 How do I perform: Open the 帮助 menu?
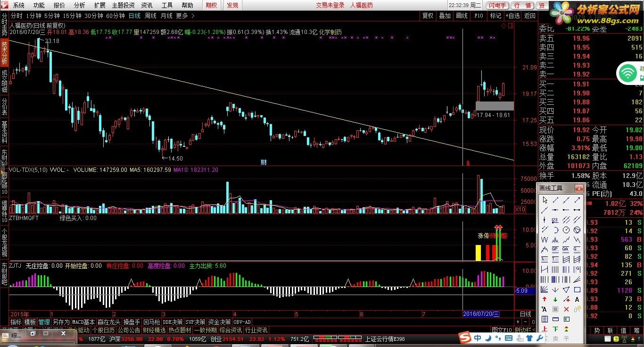[x=187, y=5]
